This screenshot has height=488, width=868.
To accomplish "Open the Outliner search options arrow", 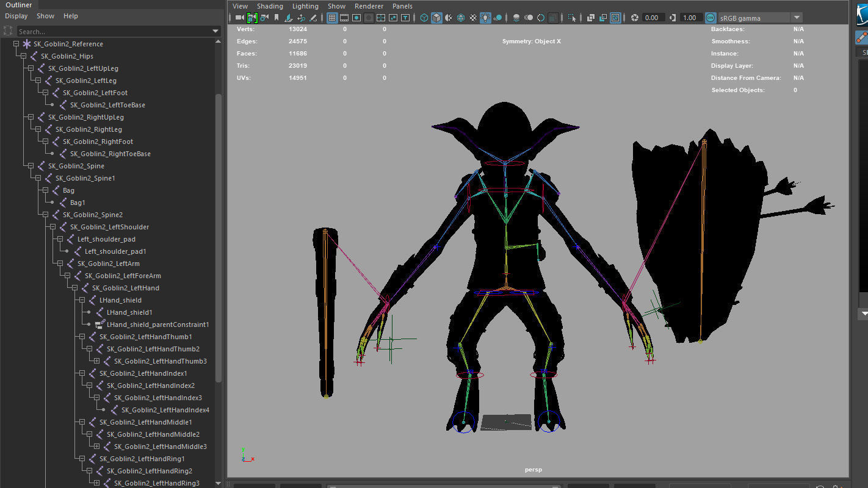I will tap(215, 31).
